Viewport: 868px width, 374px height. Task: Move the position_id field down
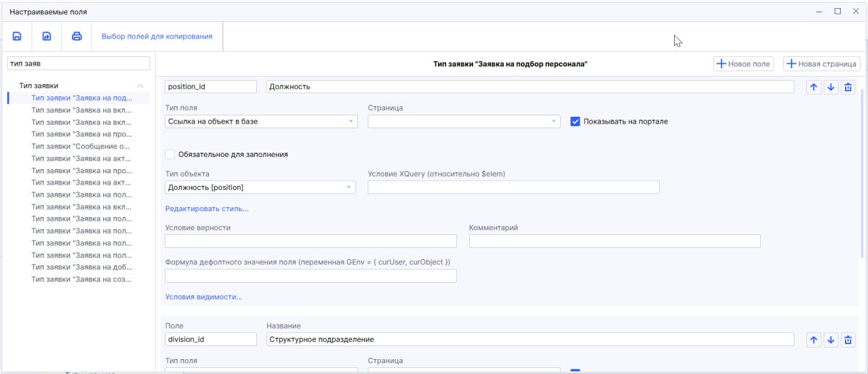[831, 87]
